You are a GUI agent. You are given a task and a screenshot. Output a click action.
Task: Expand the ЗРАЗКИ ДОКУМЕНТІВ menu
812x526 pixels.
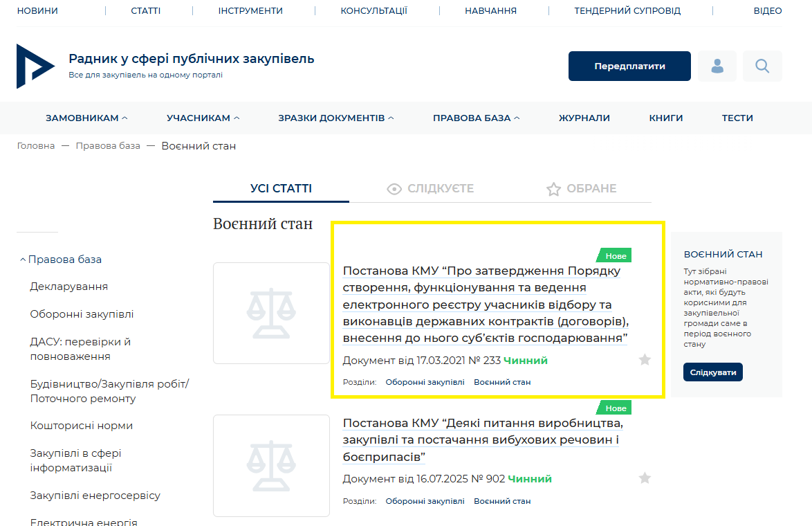coord(336,118)
